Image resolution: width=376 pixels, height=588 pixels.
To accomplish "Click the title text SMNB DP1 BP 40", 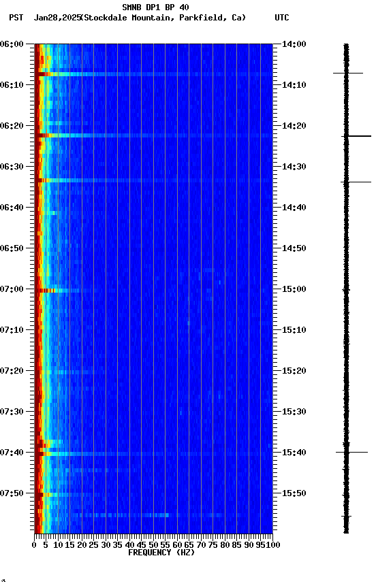I will coord(155,7).
